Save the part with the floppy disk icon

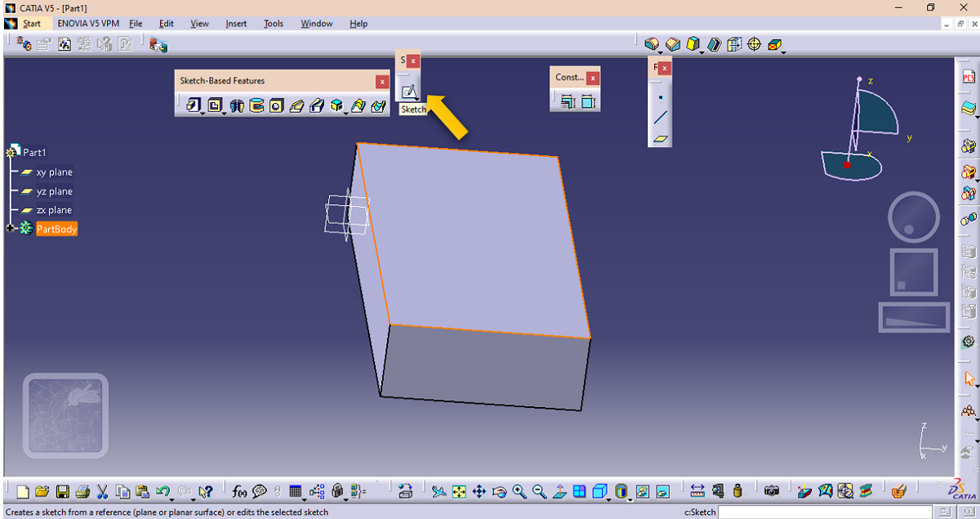(63, 491)
